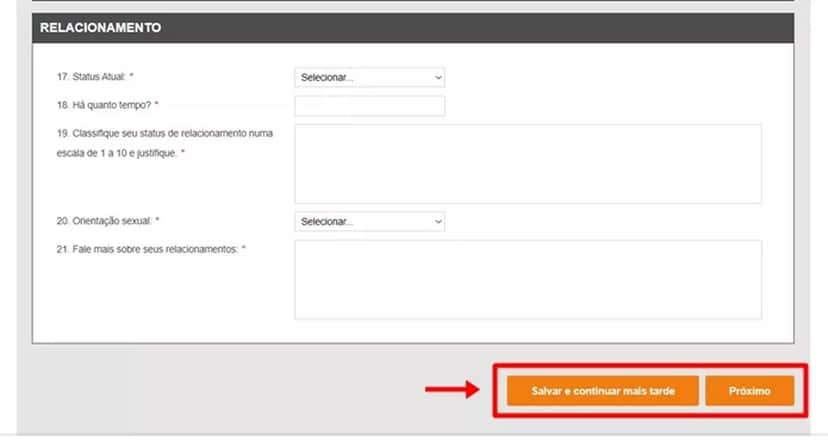Click 'Salvar e continuar mais tarde' button
The image size is (828, 446).
pyautogui.click(x=603, y=391)
